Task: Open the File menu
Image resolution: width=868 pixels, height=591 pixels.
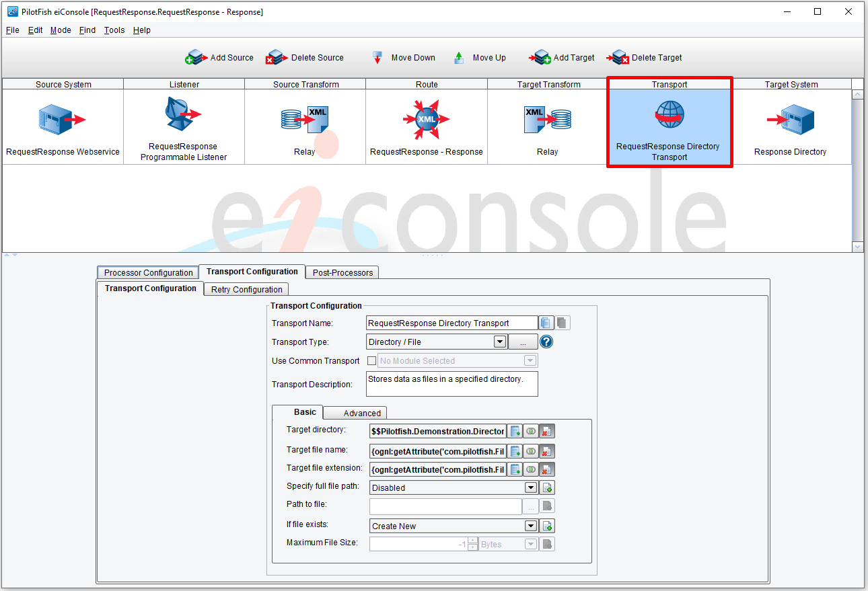Action: (13, 30)
